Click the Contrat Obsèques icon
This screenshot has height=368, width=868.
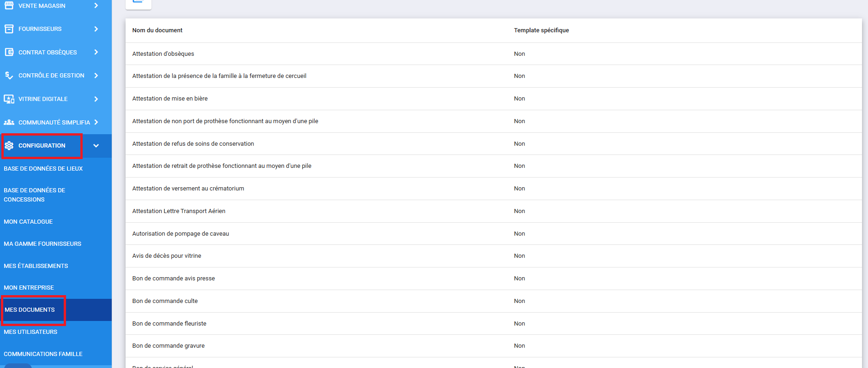click(x=9, y=52)
